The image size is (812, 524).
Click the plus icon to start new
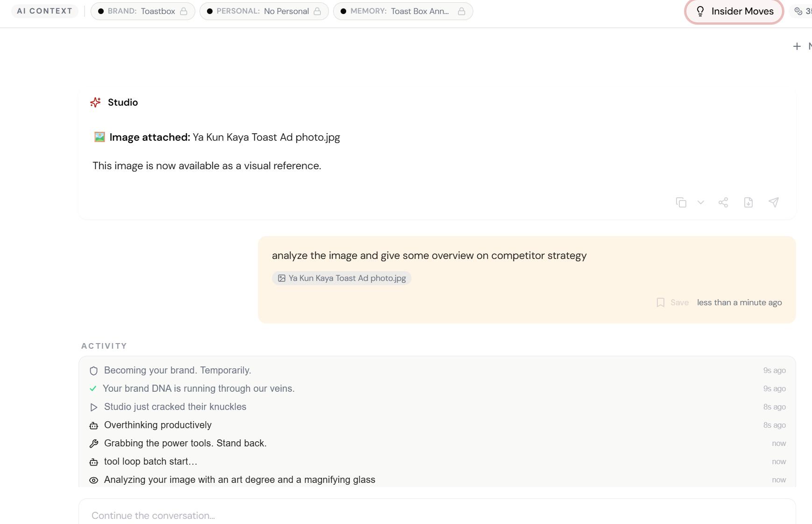pos(797,46)
